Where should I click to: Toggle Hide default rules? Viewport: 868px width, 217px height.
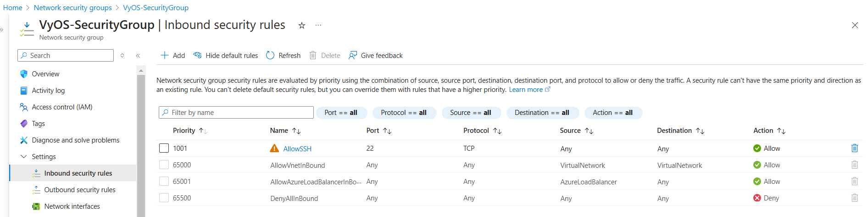click(226, 56)
